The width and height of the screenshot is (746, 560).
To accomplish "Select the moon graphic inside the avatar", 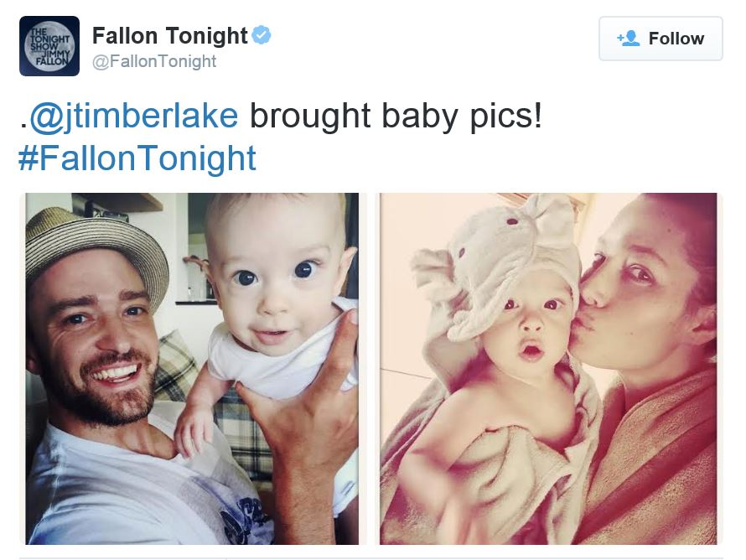I will click(x=49, y=46).
